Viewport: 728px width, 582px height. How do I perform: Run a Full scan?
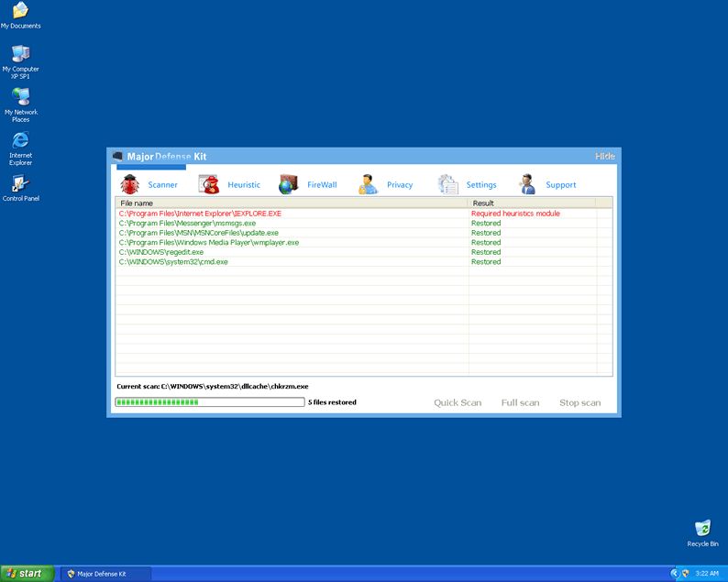[520, 402]
